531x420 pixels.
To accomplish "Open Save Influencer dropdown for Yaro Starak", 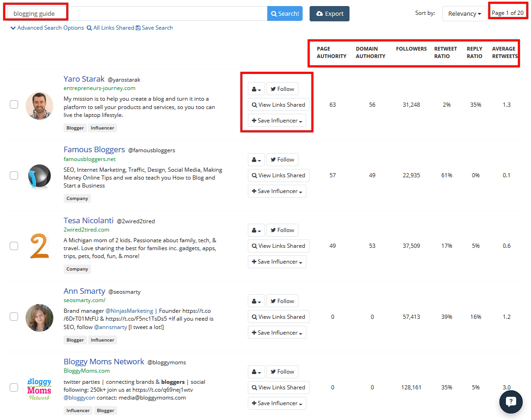I will coord(277,121).
